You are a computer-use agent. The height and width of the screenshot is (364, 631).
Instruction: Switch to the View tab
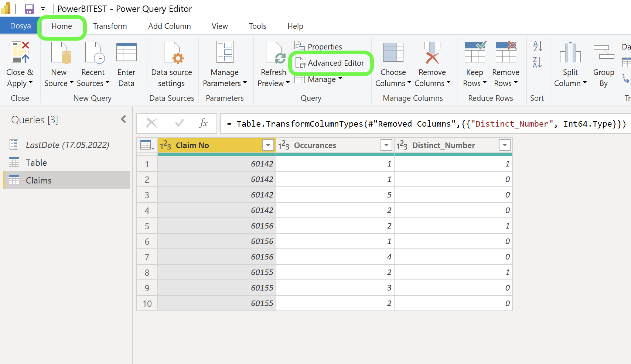[220, 26]
